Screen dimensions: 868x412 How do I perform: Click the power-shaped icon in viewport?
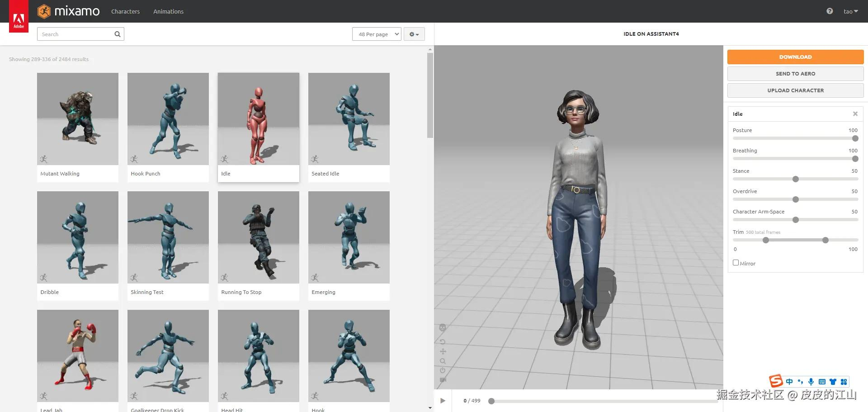443,370
